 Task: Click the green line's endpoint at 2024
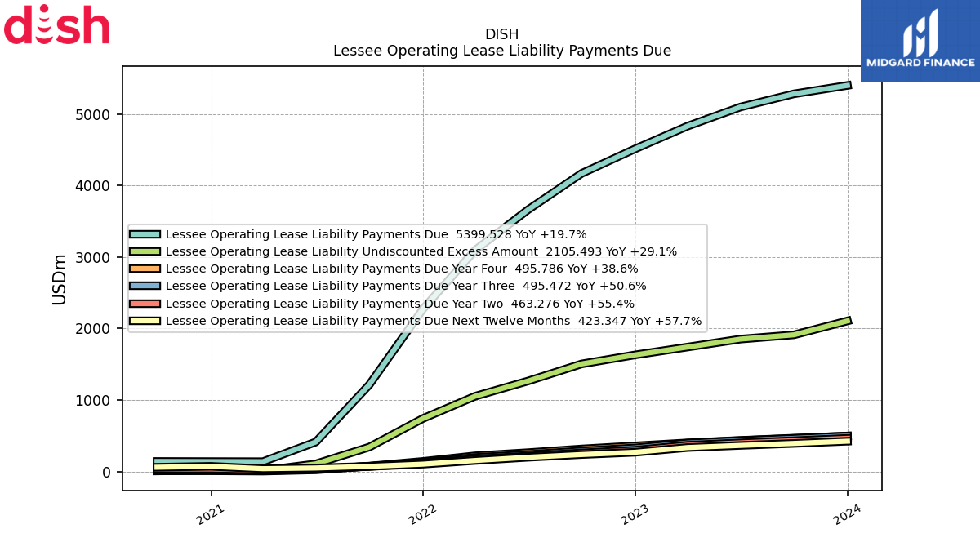pos(849,321)
